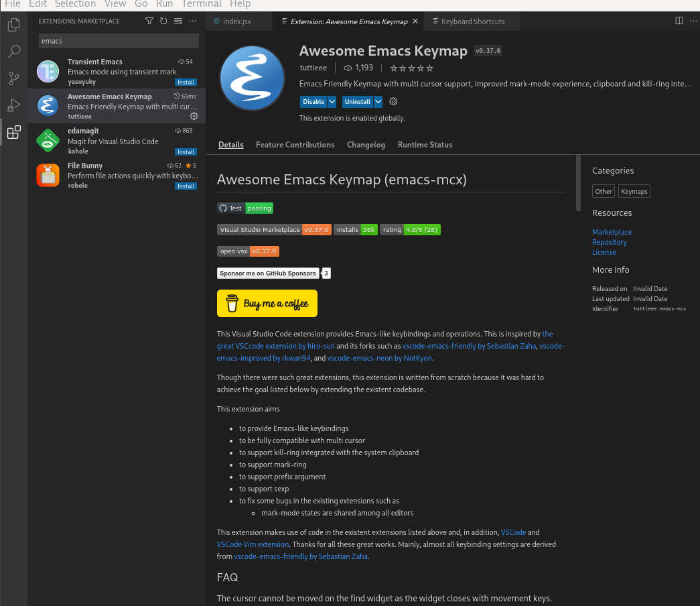Screen dimensions: 700x606
Task: Select the Details tab
Action: tap(231, 145)
